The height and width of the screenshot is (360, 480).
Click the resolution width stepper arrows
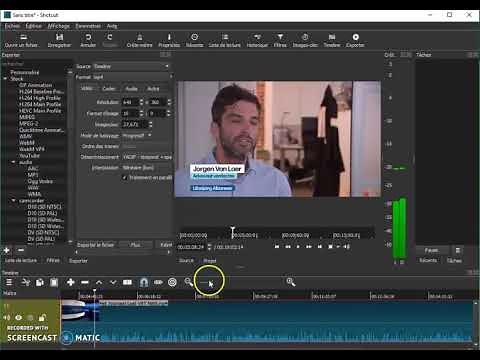(x=141, y=102)
